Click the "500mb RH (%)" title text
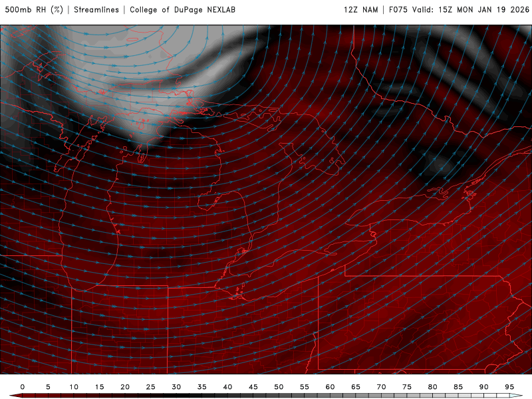 click(34, 10)
